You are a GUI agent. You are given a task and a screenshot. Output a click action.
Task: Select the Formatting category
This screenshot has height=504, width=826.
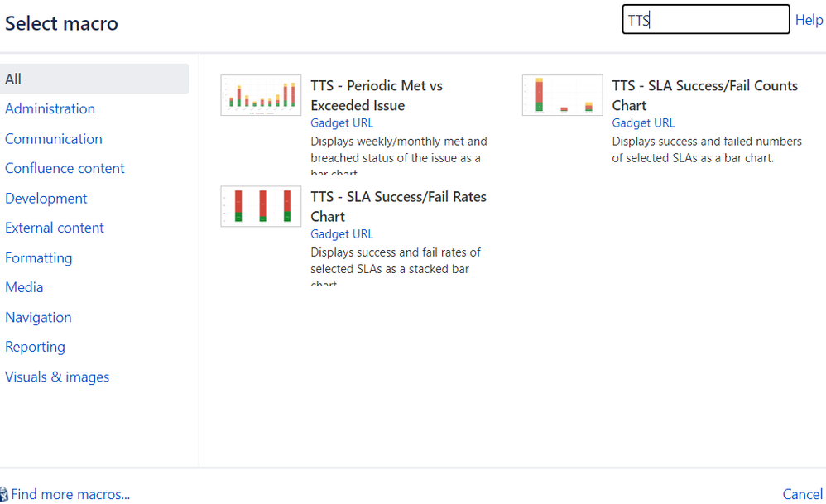click(x=38, y=258)
